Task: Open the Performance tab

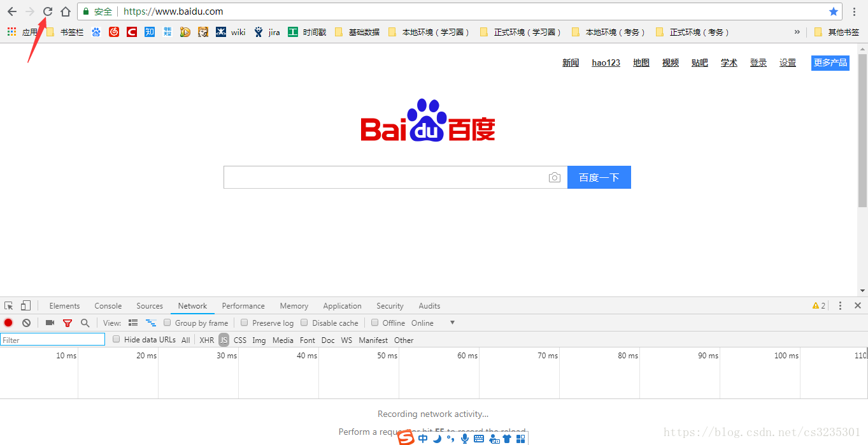Action: 243,306
